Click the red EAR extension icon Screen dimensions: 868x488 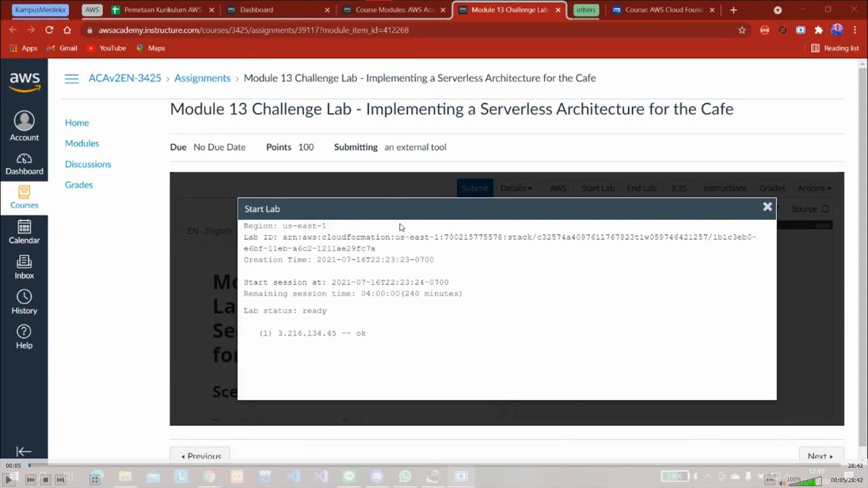[764, 30]
